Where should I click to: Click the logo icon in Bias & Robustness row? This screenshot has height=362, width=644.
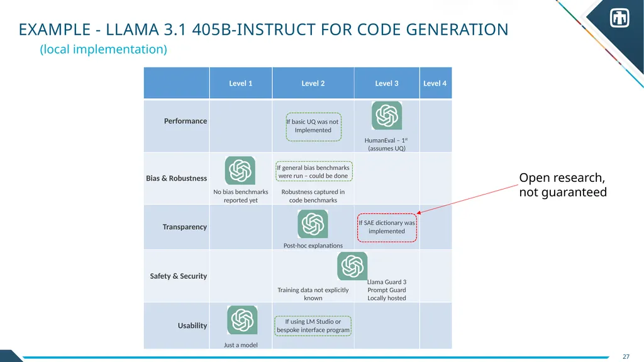tap(240, 171)
